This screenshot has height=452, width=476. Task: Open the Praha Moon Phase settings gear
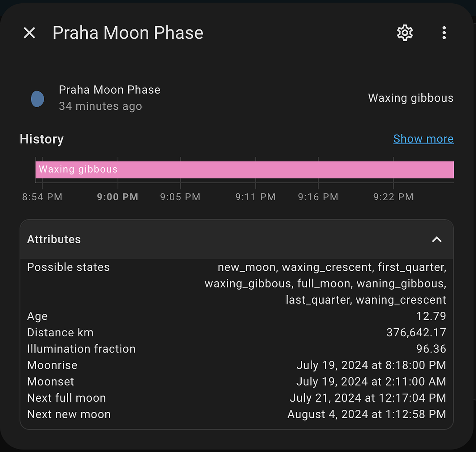pos(405,33)
